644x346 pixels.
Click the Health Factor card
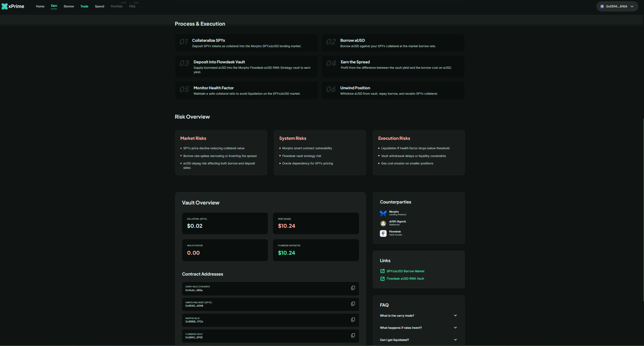225,250
